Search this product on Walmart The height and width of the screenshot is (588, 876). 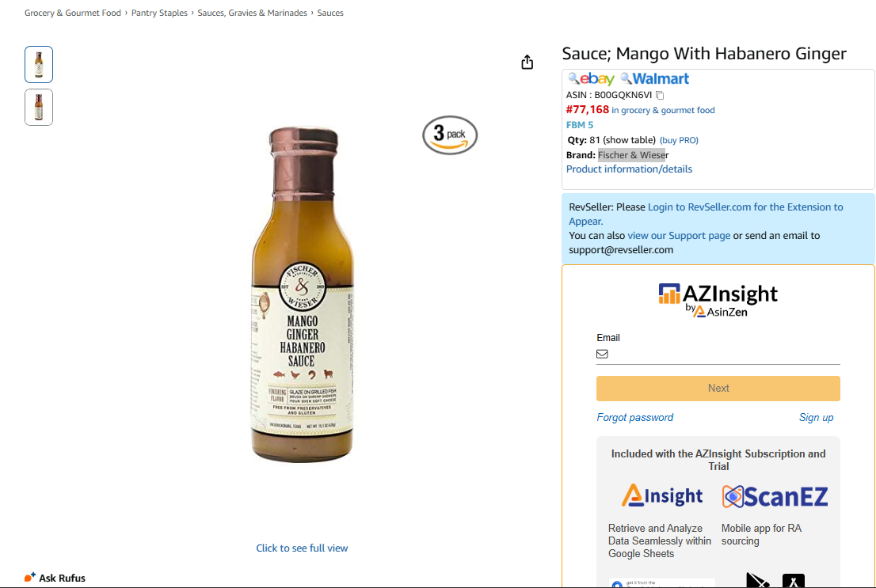[x=654, y=79]
